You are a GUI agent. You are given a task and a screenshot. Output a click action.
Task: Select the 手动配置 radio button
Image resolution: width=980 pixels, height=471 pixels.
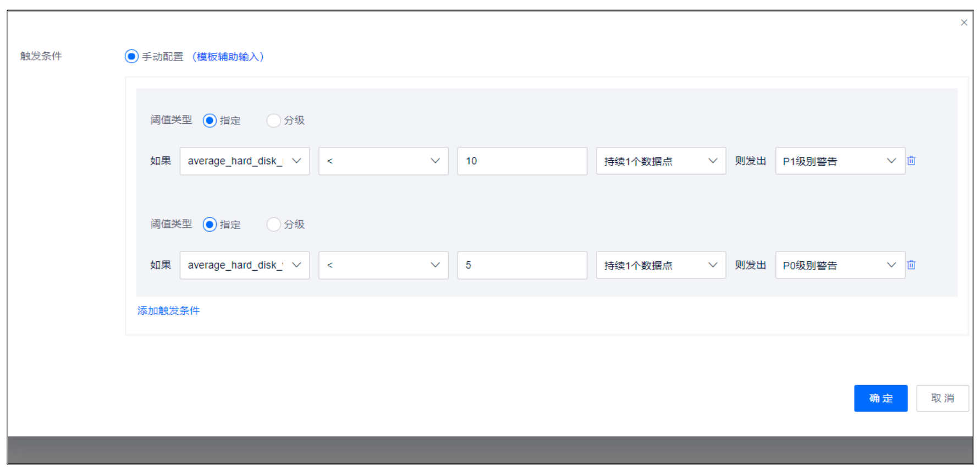(131, 56)
